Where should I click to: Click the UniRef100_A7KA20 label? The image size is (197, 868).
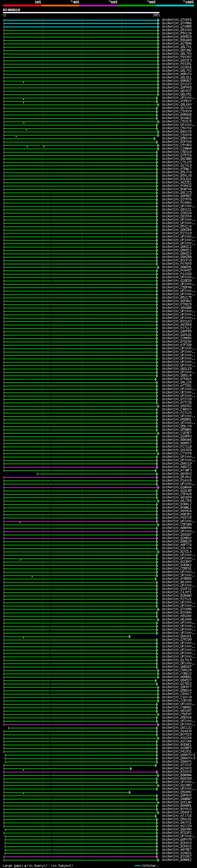click(177, 379)
